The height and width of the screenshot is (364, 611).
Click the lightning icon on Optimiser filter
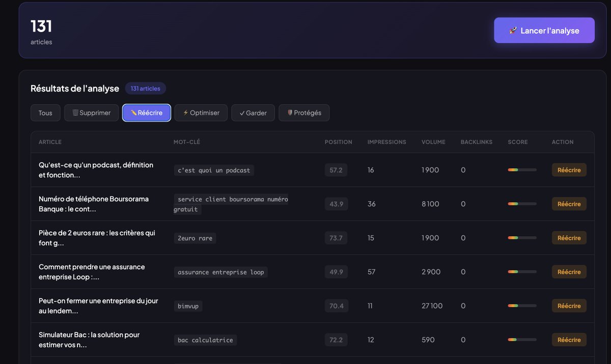click(x=185, y=113)
